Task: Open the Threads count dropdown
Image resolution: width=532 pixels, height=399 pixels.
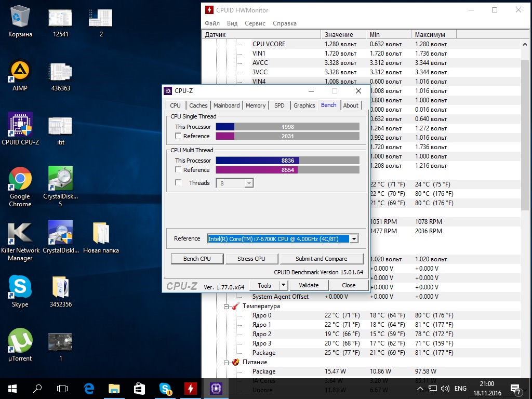Action: [249, 183]
